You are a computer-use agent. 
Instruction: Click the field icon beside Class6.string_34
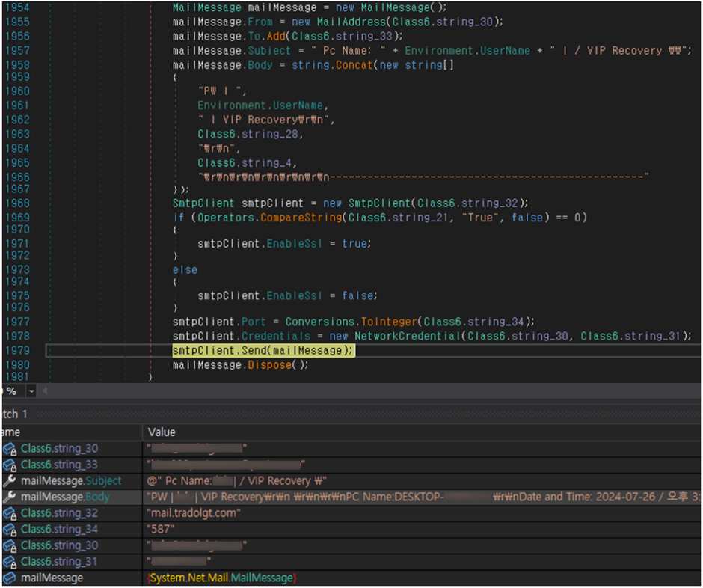[10, 530]
